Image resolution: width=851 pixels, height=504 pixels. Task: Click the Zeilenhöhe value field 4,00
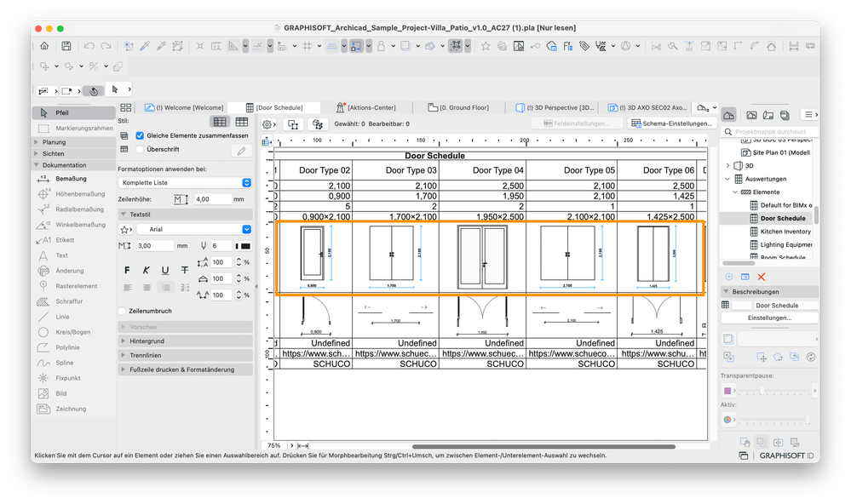pos(212,199)
